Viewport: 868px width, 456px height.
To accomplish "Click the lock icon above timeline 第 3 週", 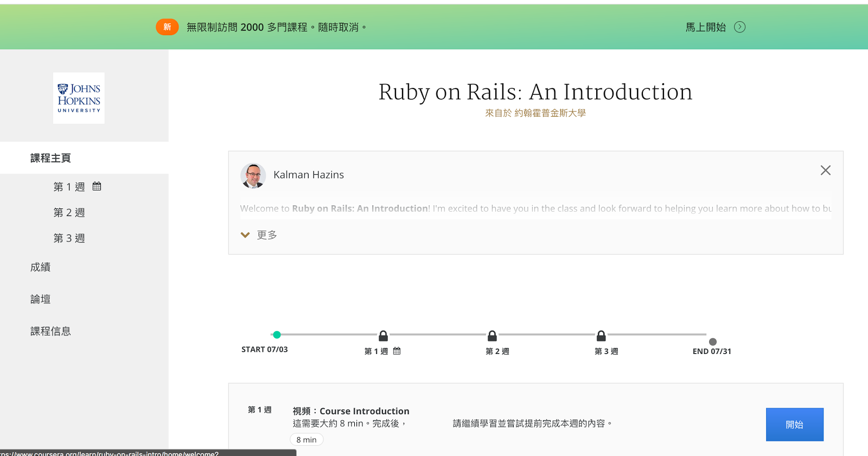I will tap(601, 335).
